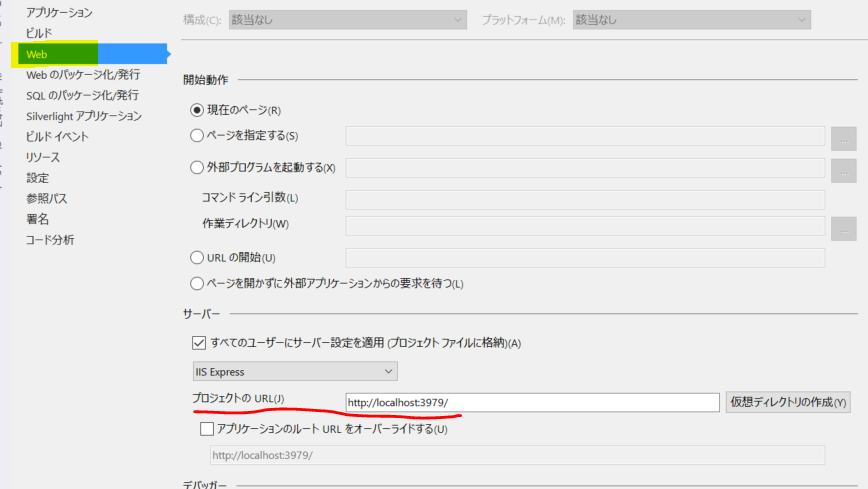
Task: Click the プロジェクトの URL field
Action: pyautogui.click(x=533, y=403)
